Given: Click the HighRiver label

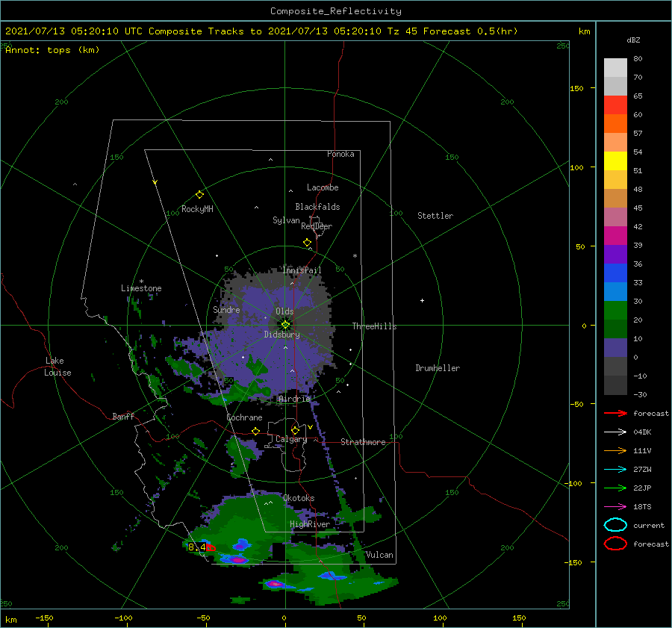Looking at the screenshot, I should 310,524.
